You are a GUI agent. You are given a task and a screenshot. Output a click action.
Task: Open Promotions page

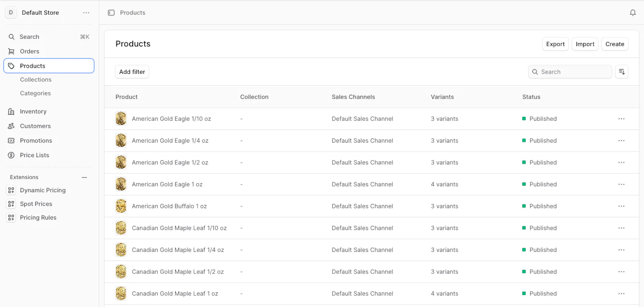coord(49,141)
